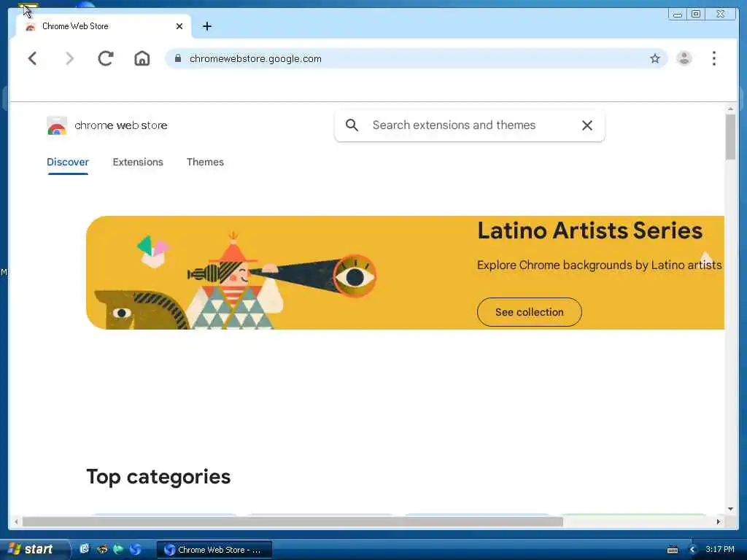Click the Latino artists banner illustration
This screenshot has height=560, width=747.
(234, 281)
